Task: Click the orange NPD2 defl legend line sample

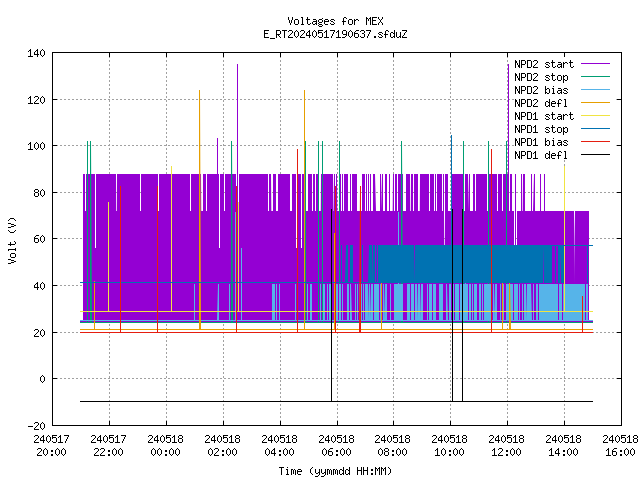Action: [595, 102]
